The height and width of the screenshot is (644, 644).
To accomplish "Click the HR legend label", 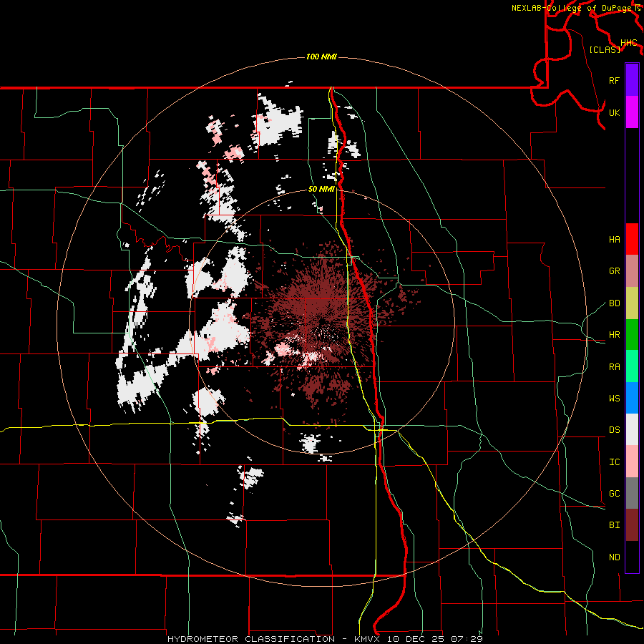I will [x=614, y=335].
